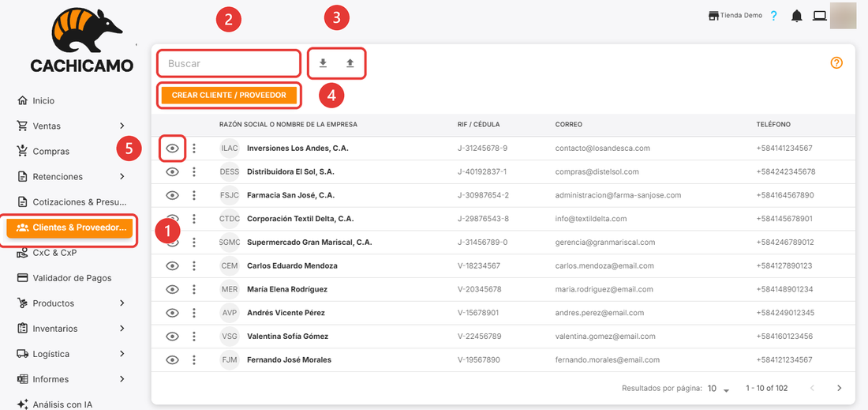Click the CEM initials avatar
The height and width of the screenshot is (410, 868).
[229, 266]
